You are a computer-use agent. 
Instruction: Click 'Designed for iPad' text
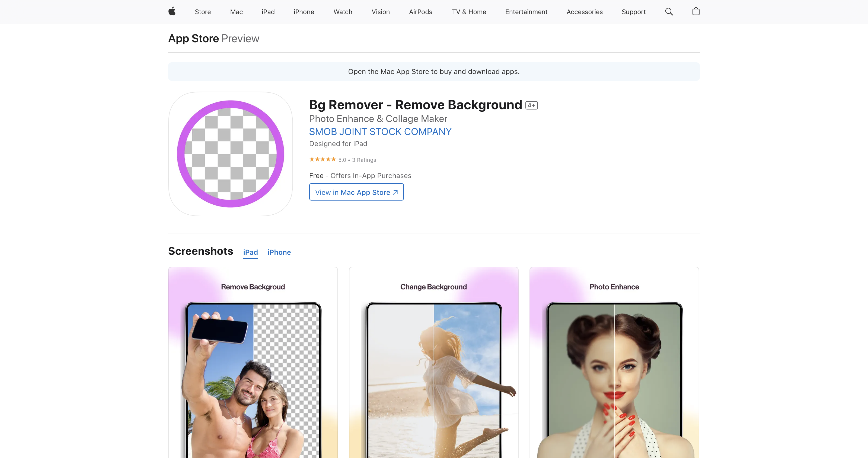coord(338,144)
